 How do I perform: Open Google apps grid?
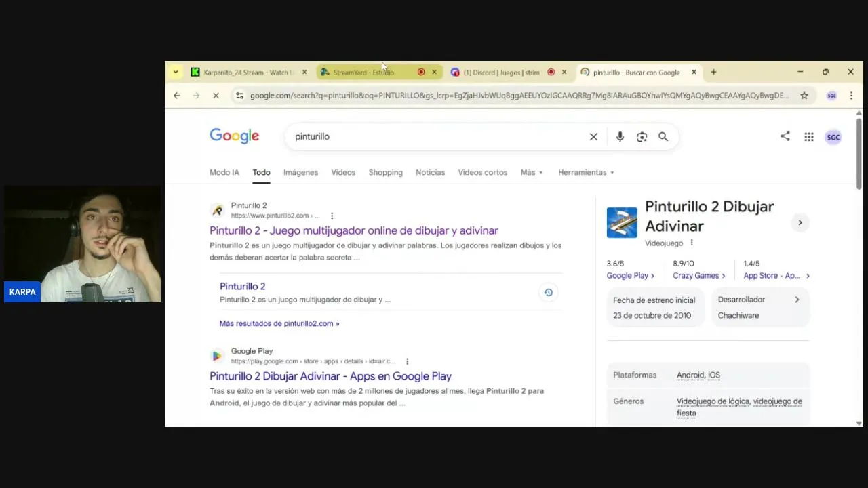(809, 137)
